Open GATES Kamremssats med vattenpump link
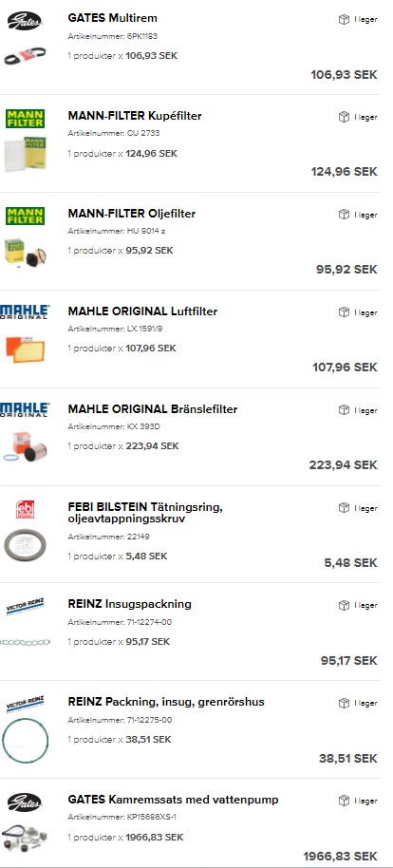 point(174,800)
